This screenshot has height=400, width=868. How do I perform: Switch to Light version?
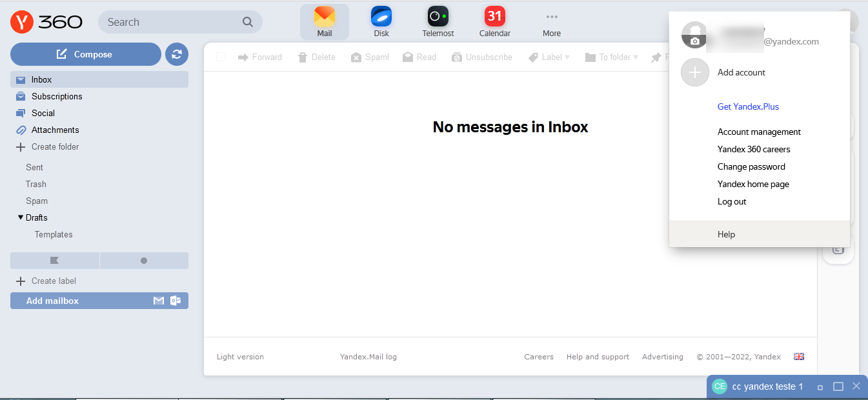coord(240,357)
